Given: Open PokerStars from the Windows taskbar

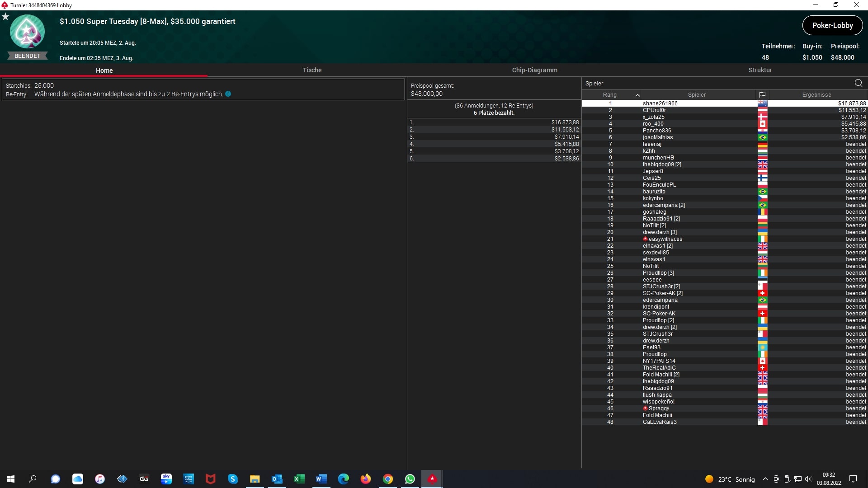Looking at the screenshot, I should [432, 479].
